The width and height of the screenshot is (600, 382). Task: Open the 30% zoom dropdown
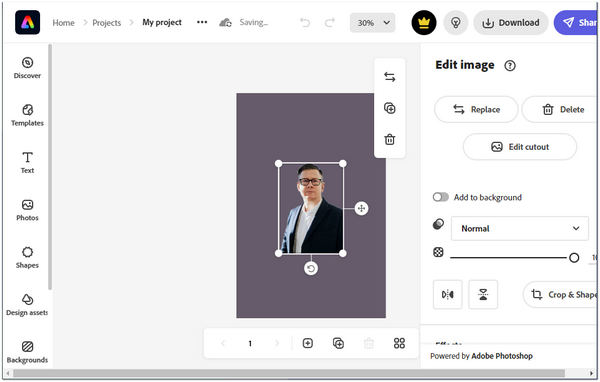[372, 23]
